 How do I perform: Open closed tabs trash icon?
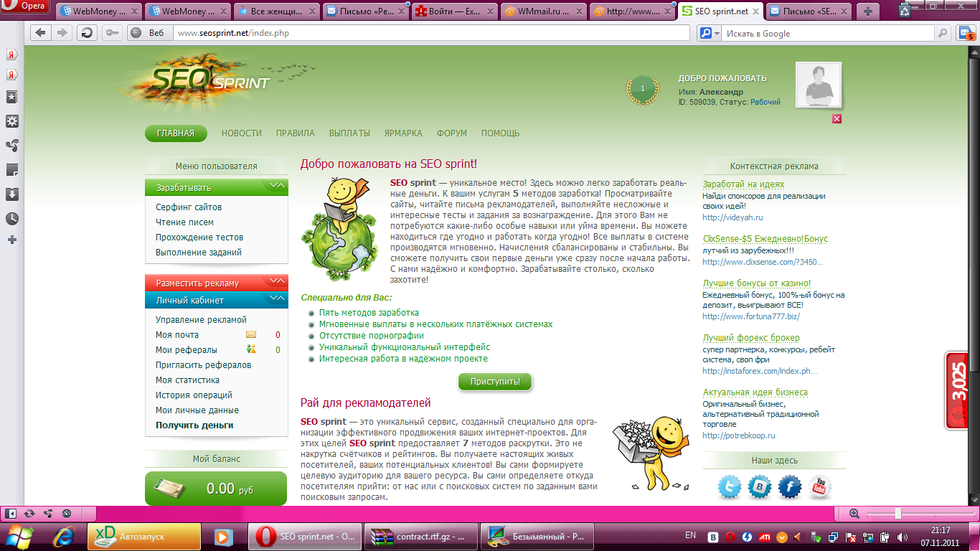[x=905, y=9]
